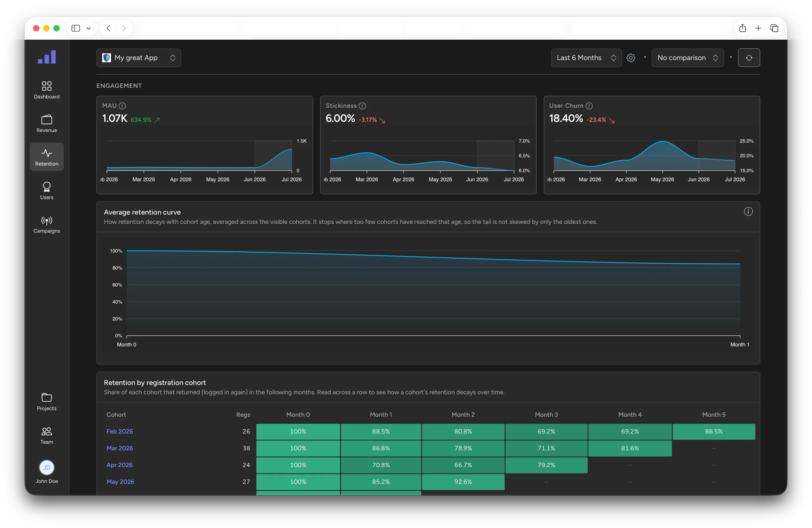Image resolution: width=812 pixels, height=528 pixels.
Task: Go forward with the browser forward arrow
Action: 124,28
